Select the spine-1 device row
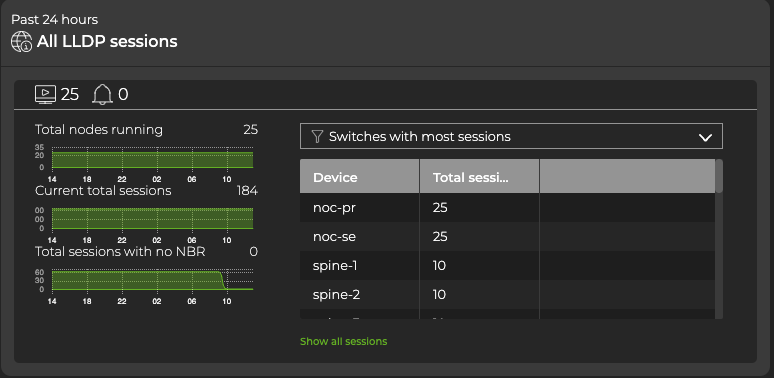Screen dimensions: 774x378 [507, 266]
